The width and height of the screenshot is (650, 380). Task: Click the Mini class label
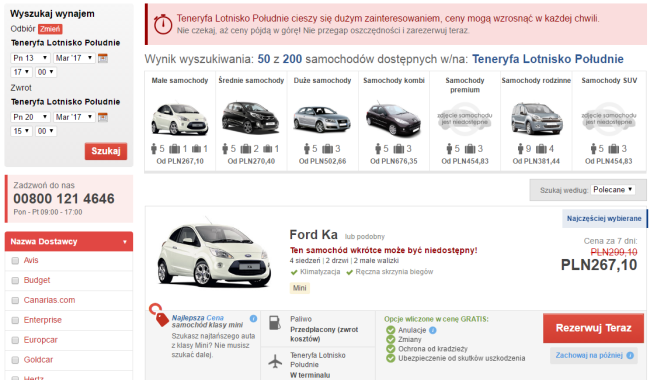300,288
